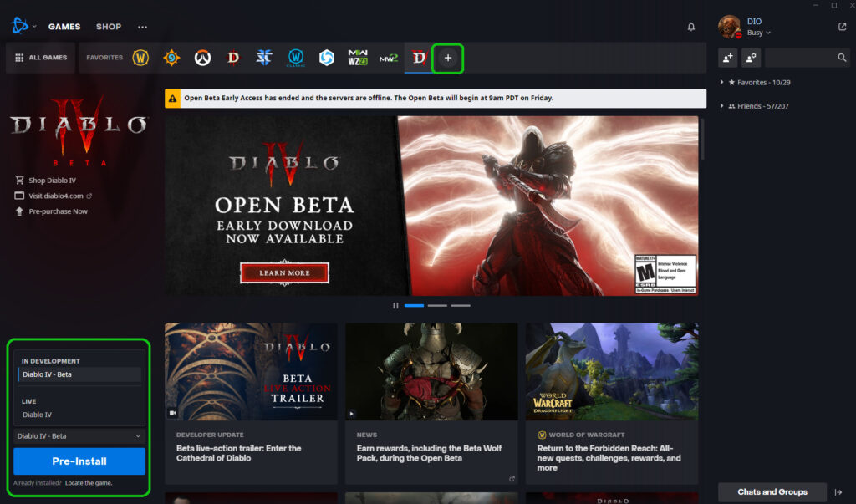Click the blue Pre-Install button
This screenshot has height=504, width=856.
[x=79, y=461]
